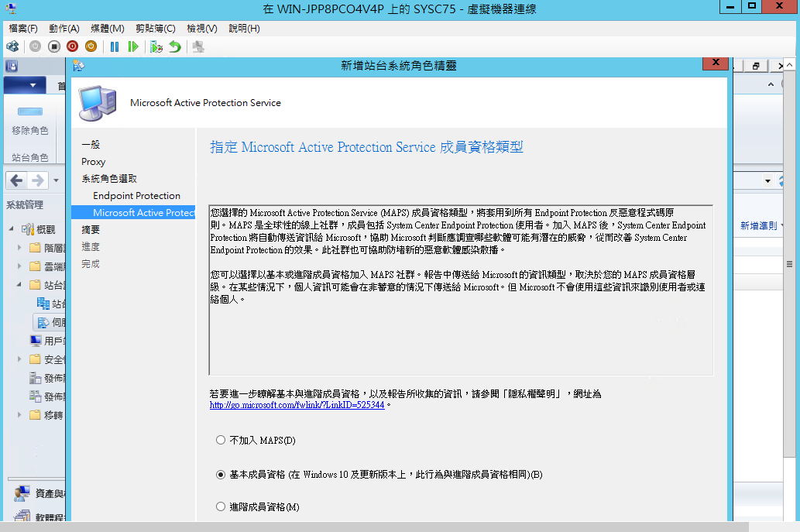Expand the 安全 folder node

click(x=19, y=359)
